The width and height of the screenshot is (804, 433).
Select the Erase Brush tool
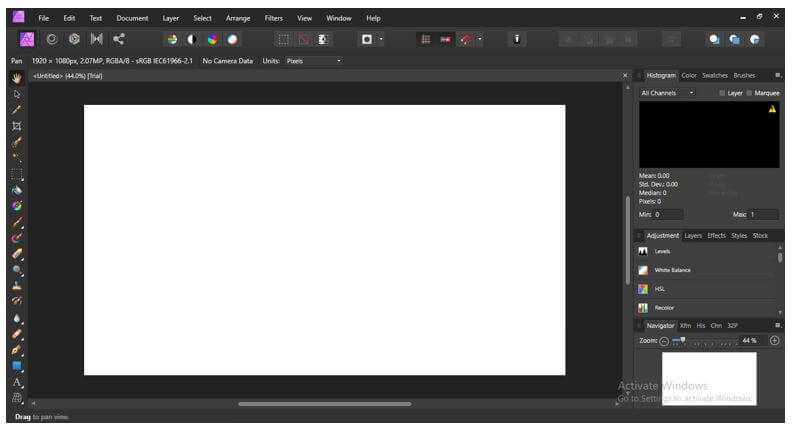17,254
